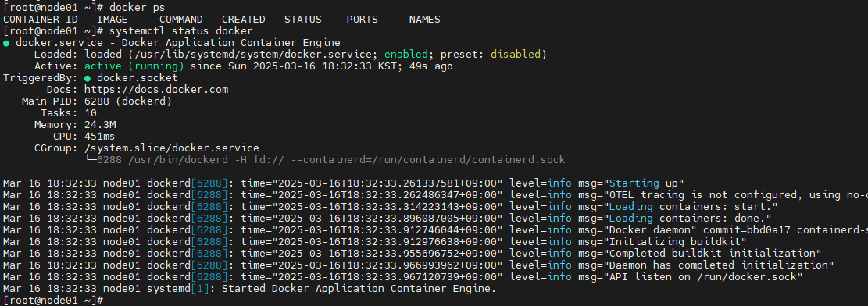Click the Tasks value '10'
This screenshot has height=306, width=868.
click(x=90, y=113)
